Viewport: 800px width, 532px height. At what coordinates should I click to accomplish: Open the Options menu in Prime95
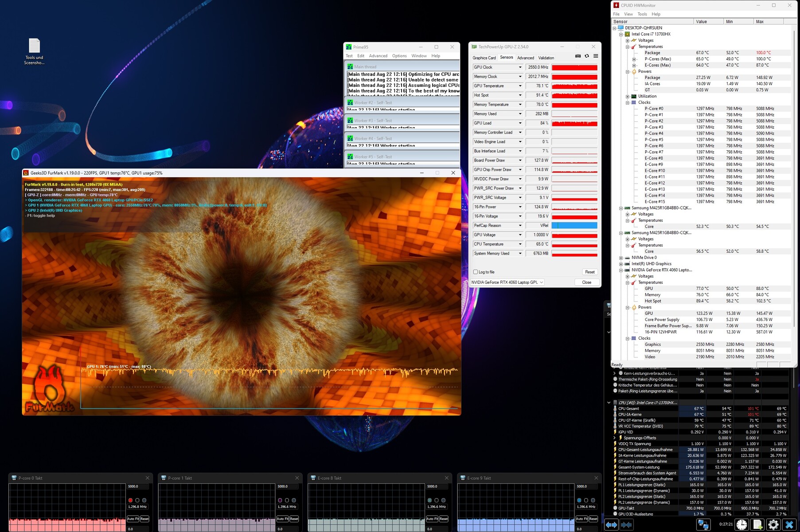point(399,56)
